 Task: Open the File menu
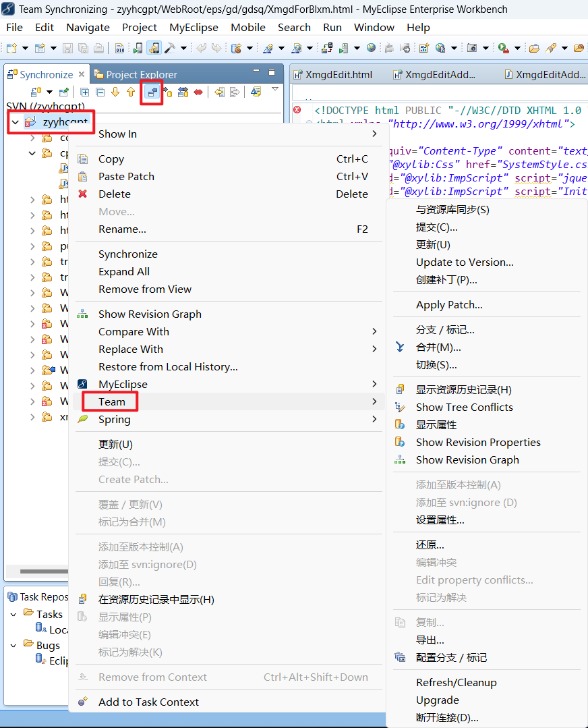tap(14, 28)
